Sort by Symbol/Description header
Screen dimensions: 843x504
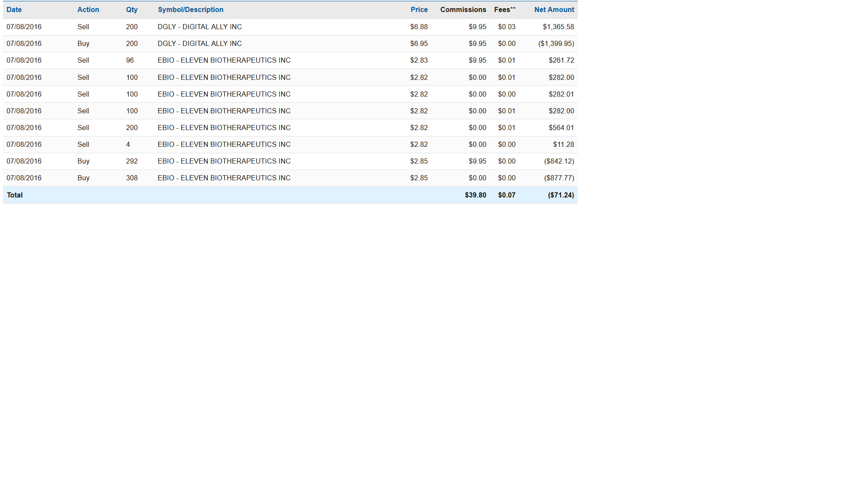coord(190,9)
